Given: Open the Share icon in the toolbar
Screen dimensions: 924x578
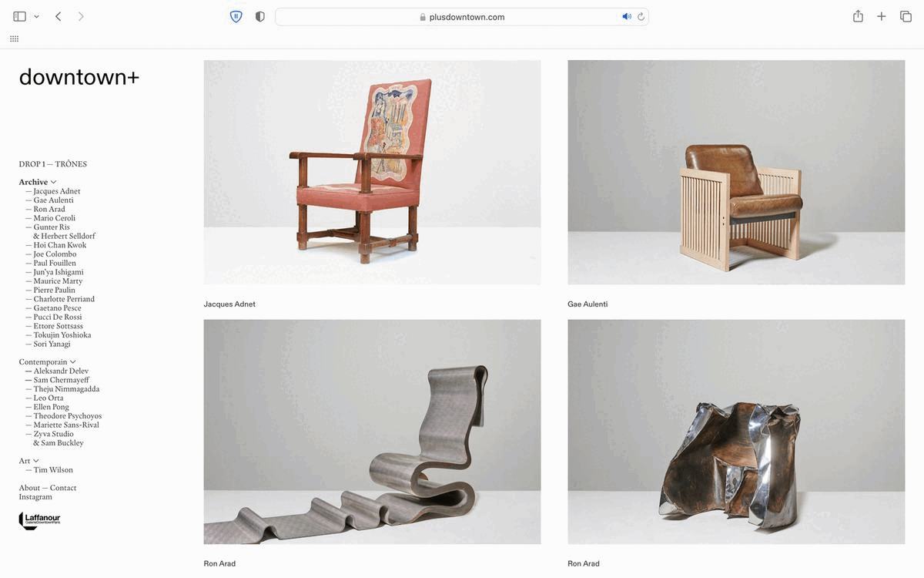Looking at the screenshot, I should tap(858, 16).
